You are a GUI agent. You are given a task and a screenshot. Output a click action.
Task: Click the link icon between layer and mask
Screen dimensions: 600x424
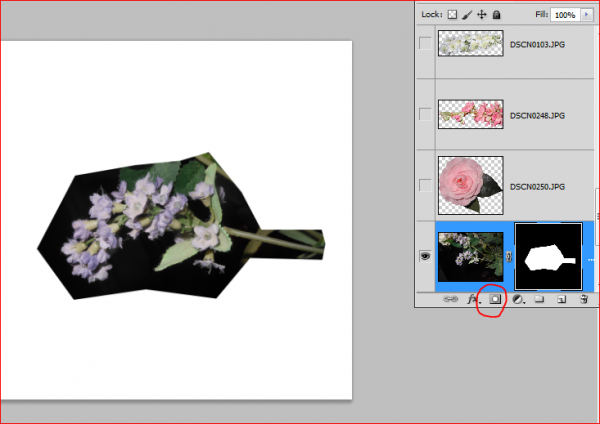pyautogui.click(x=509, y=257)
